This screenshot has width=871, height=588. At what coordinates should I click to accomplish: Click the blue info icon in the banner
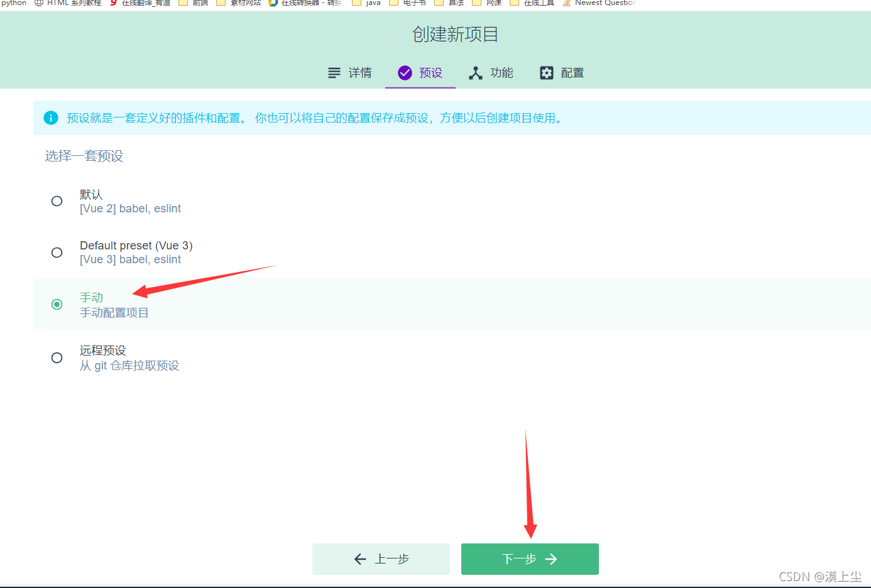tap(51, 117)
